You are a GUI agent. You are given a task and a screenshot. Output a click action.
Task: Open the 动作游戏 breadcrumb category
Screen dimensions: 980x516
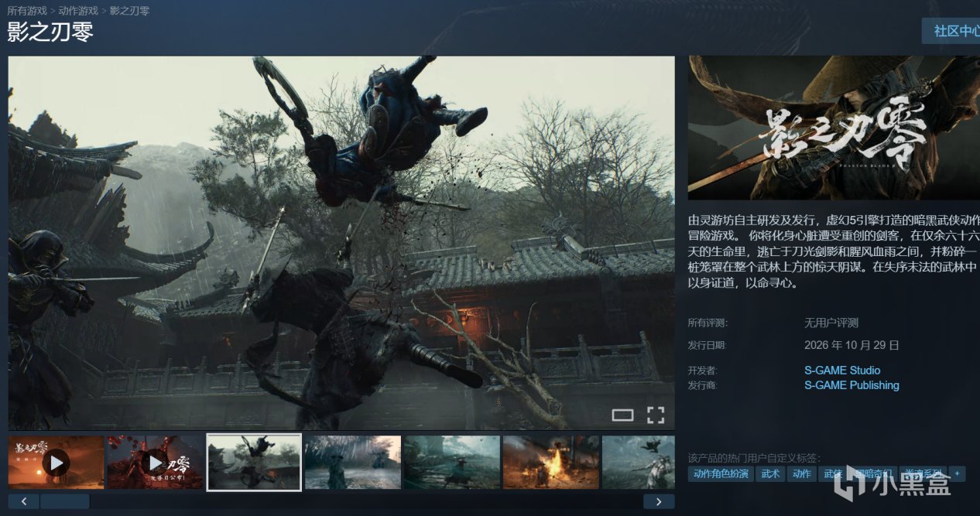point(78,11)
